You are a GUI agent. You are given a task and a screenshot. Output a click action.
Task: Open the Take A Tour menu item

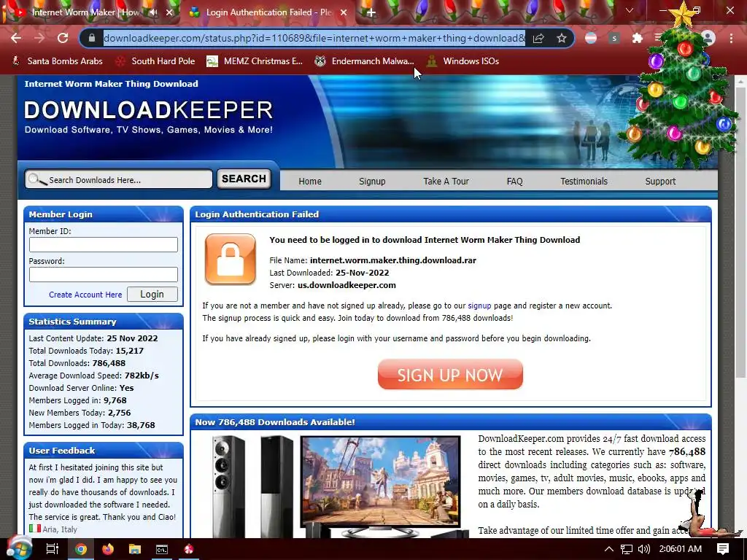point(446,181)
